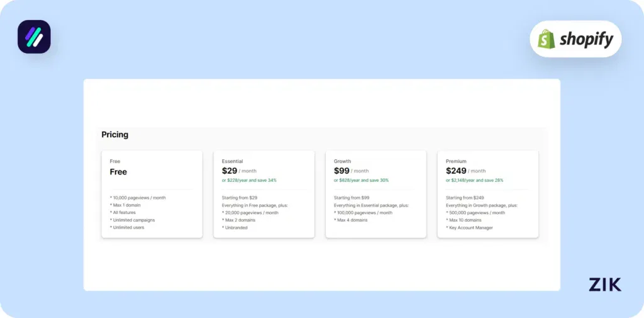Click 'Everything in Essential package, plus:' text

371,205
